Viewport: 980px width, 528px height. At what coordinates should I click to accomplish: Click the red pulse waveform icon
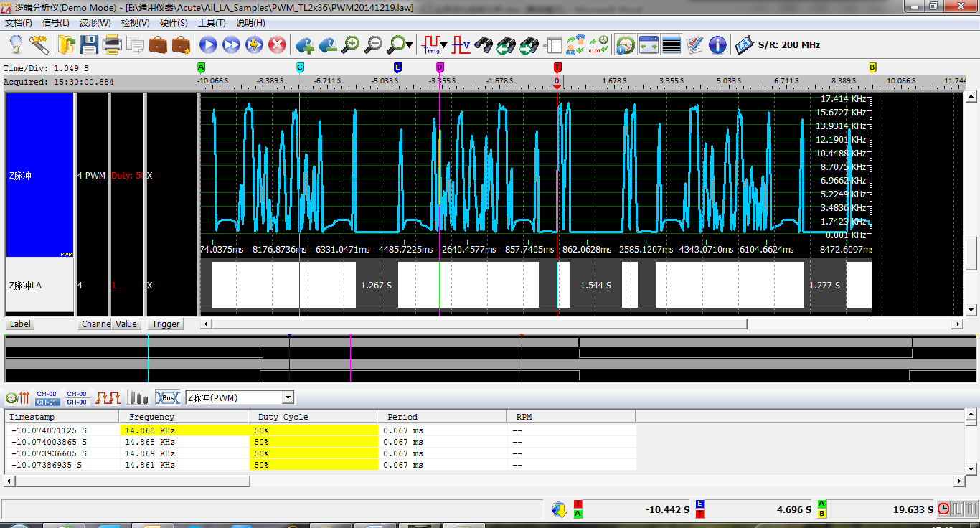108,397
